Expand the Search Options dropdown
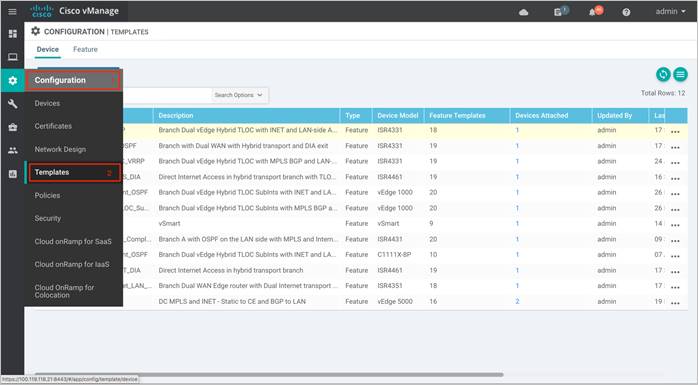This screenshot has width=698, height=385. tap(238, 95)
